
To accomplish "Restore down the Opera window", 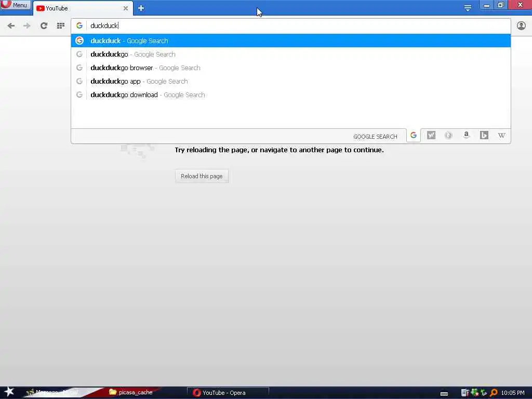I will coord(501,5).
